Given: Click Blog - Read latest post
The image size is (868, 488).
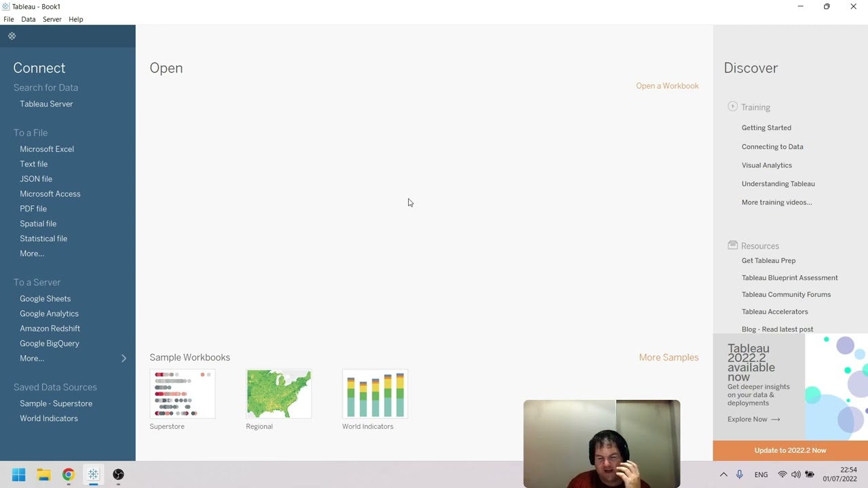Looking at the screenshot, I should (778, 329).
